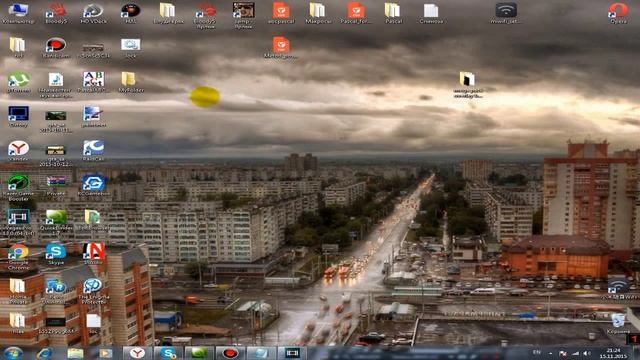The image size is (640, 360).
Task: Open the MyFolder folder icon
Action: click(131, 82)
